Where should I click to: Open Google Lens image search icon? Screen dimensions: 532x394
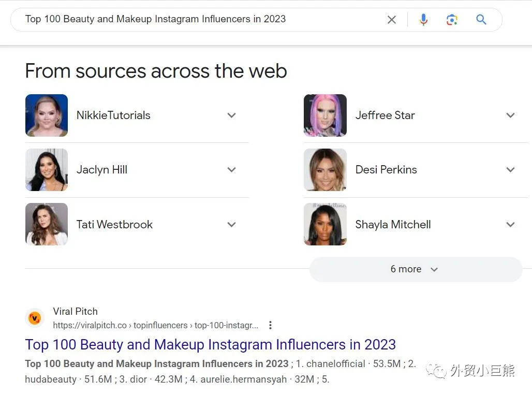452,20
